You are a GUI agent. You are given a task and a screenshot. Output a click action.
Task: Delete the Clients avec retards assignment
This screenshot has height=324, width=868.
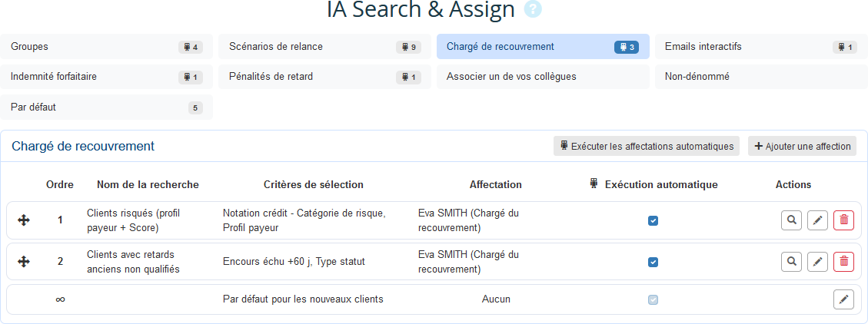843,261
